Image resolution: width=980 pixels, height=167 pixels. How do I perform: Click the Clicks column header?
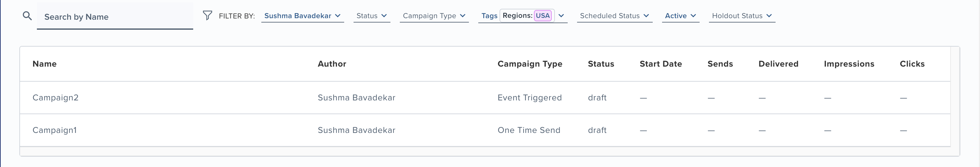coord(912,64)
